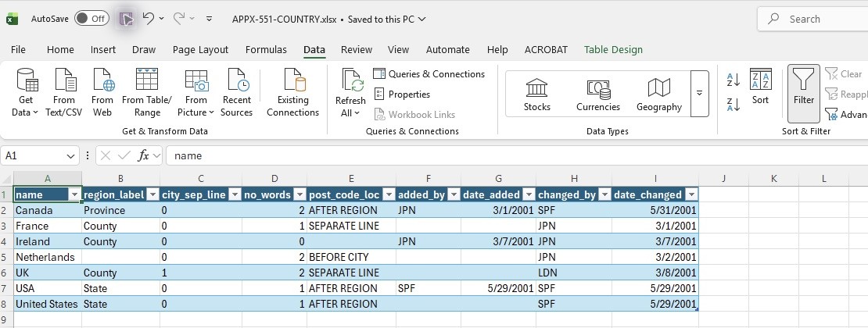Open the no_words filter dropdown
Screen dimensions: 868x328
(299, 194)
